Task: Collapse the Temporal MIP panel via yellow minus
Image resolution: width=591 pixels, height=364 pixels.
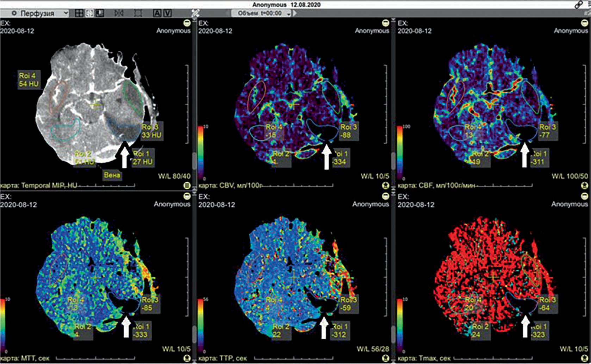Action: point(187,23)
